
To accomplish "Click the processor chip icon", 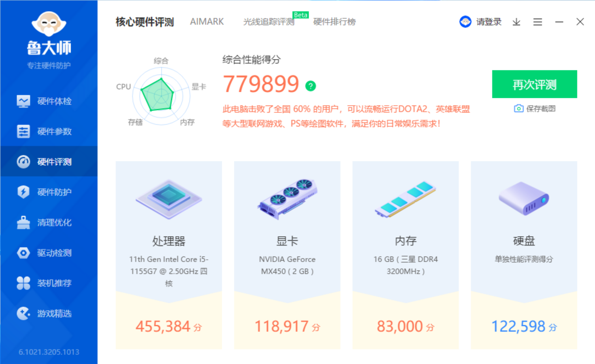I will [169, 199].
